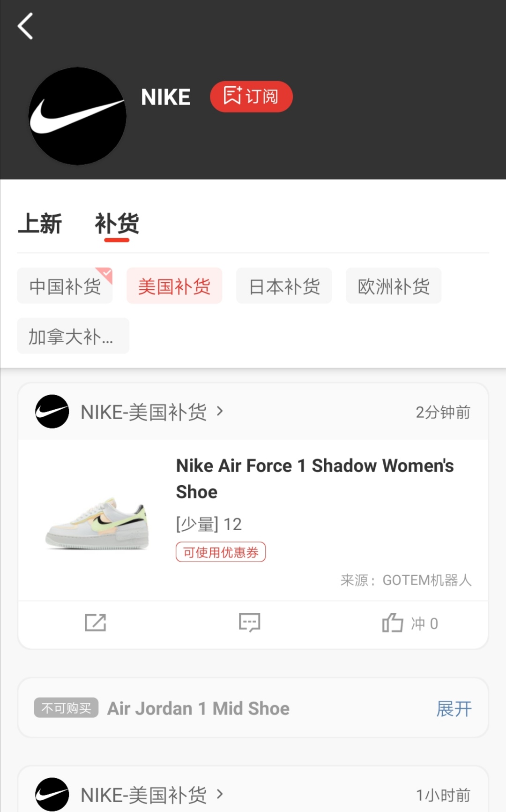Open comments on the Air Force 1 card
506x812 pixels.
(249, 623)
